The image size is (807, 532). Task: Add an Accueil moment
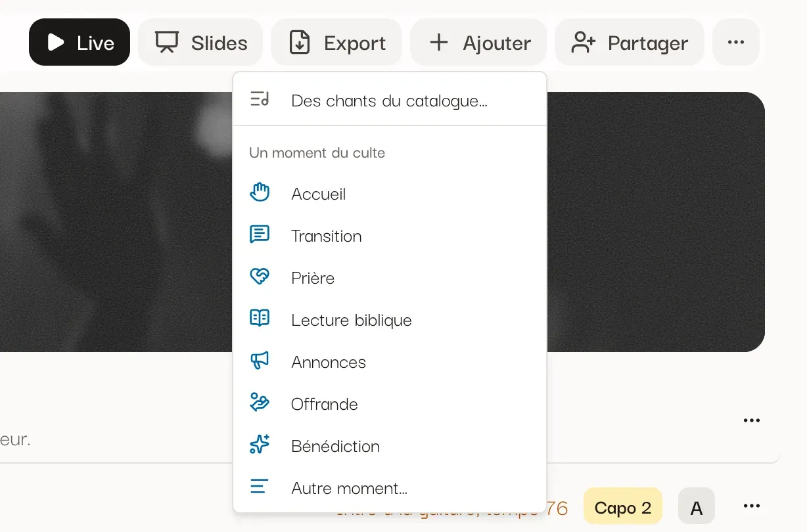click(390, 194)
